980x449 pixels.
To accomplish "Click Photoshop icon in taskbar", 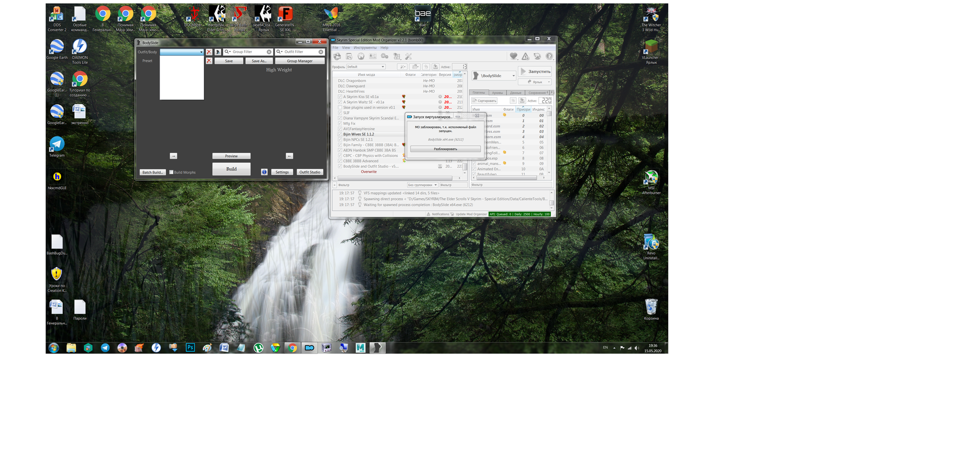I will point(190,348).
